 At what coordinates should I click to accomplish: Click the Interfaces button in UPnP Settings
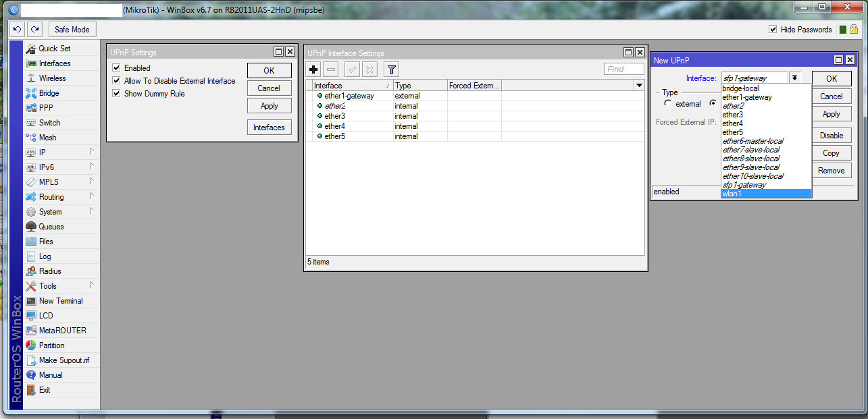point(269,128)
